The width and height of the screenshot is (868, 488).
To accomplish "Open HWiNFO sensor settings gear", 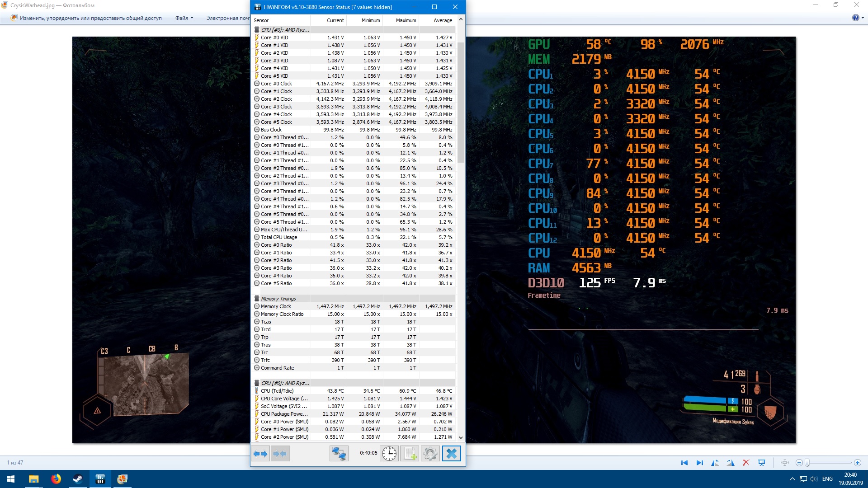I will tap(430, 454).
